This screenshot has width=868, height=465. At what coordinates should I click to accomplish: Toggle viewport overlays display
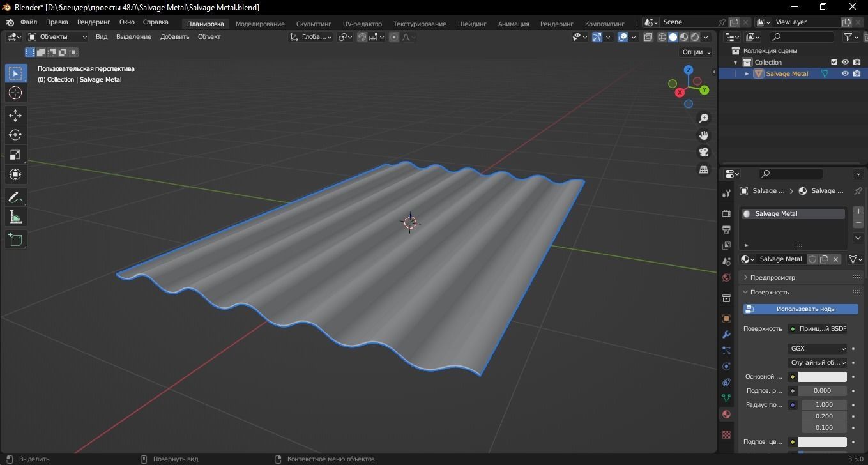pos(623,37)
